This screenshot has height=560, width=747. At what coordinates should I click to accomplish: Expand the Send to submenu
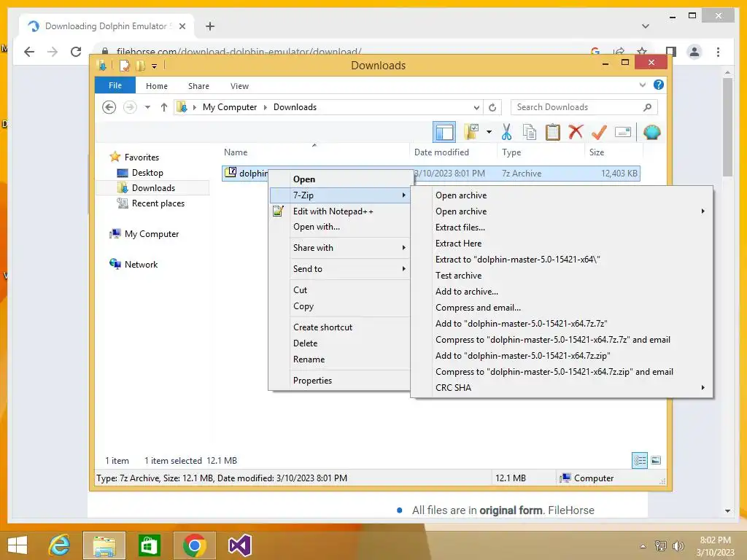[340, 268]
